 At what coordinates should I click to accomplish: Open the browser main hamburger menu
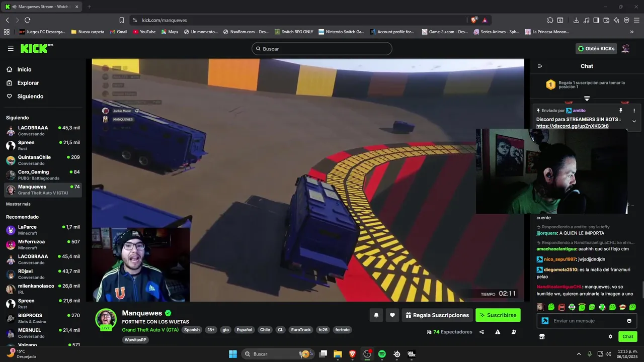pyautogui.click(x=636, y=20)
